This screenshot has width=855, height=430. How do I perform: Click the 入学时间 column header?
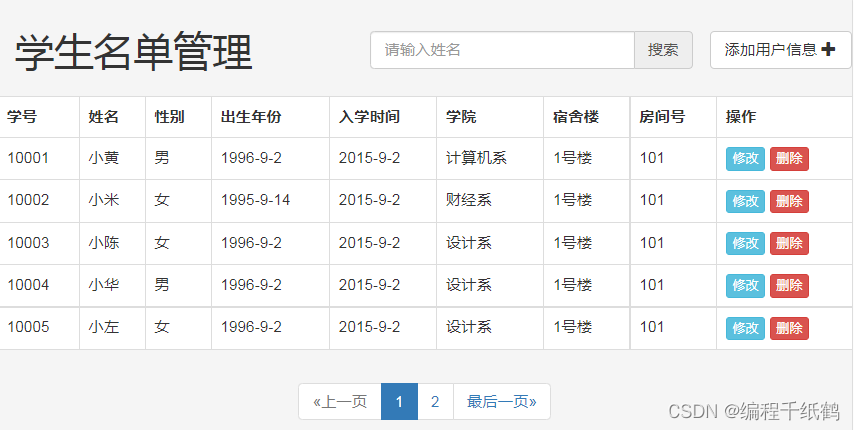click(369, 117)
